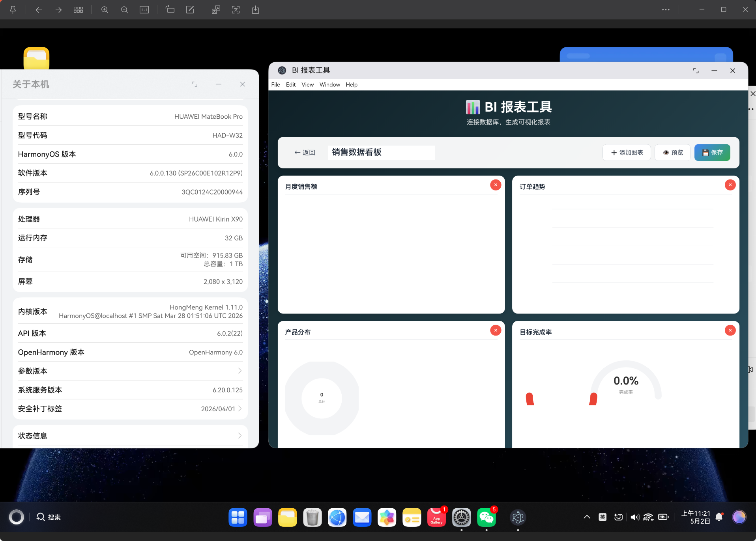Save the dashboard with 保存 button
Screen dimensions: 756x541
712,153
